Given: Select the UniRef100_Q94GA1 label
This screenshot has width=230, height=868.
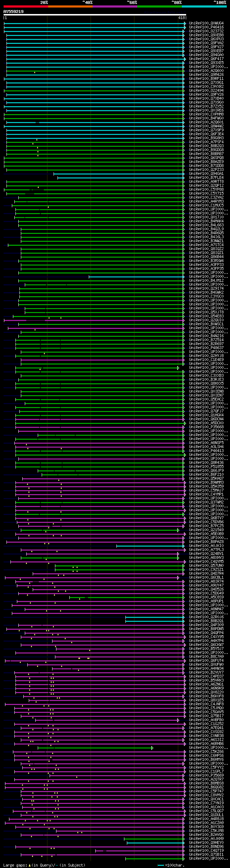Looking at the screenshot, I should [x=206, y=174].
